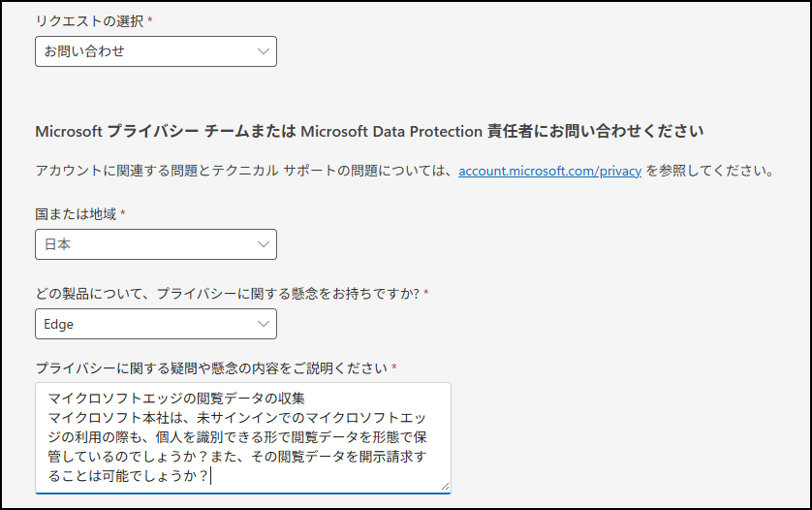Click the 日本 selected value text
This screenshot has width=812, height=510.
click(x=57, y=244)
